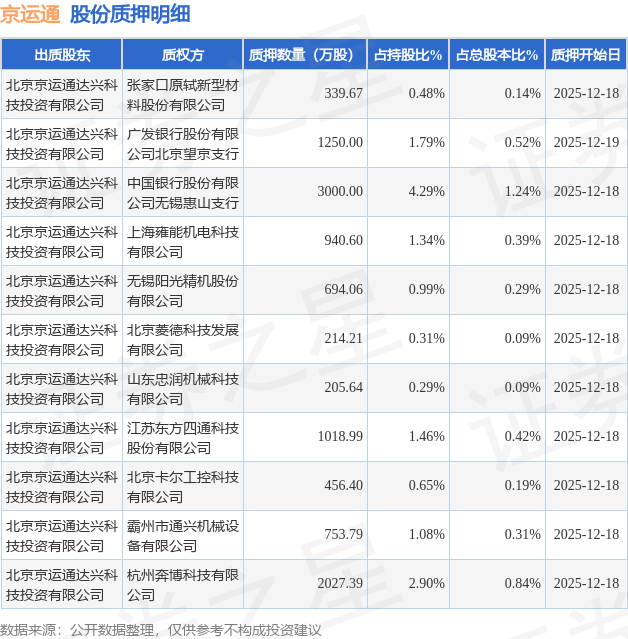Click pledgee 山东忠润机械科技有限公司
The height and width of the screenshot is (639, 628).
(183, 389)
